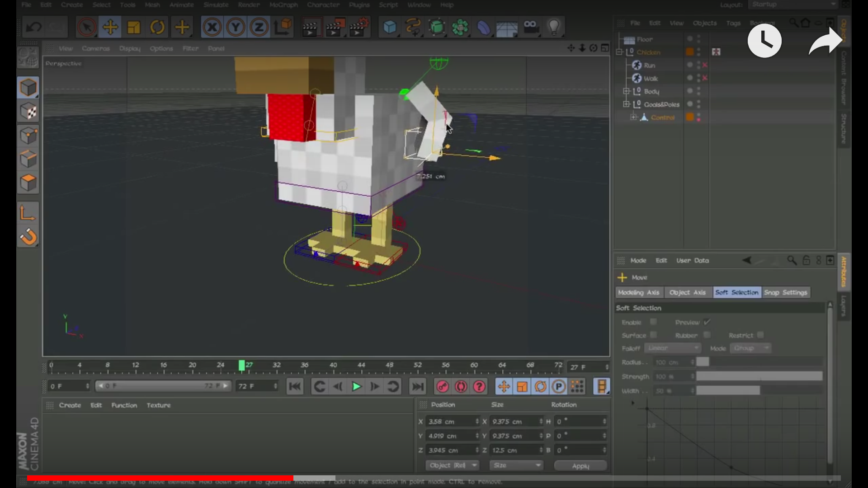Switch to Snap Settings tab
The width and height of the screenshot is (868, 488).
pyautogui.click(x=785, y=292)
